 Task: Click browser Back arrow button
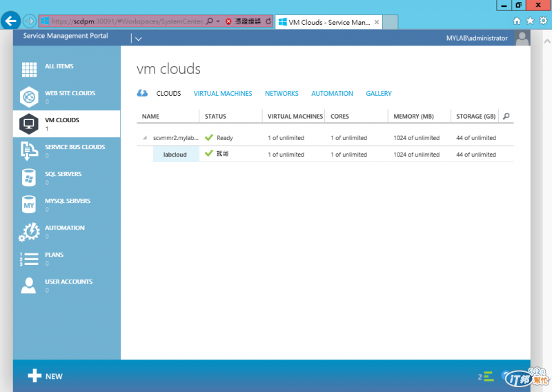tap(10, 21)
